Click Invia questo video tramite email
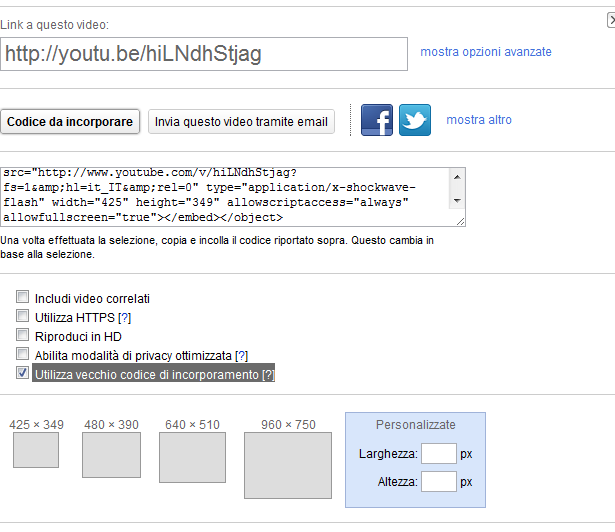The image size is (615, 532). pyautogui.click(x=241, y=122)
